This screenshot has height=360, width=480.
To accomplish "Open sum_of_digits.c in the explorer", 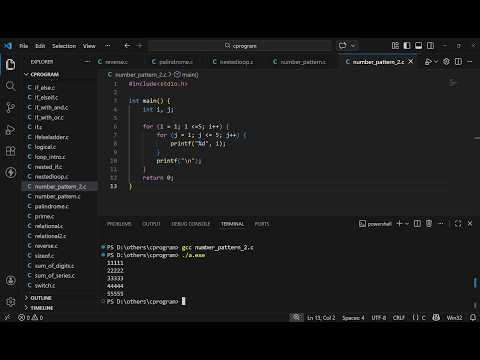I will click(x=60, y=266).
